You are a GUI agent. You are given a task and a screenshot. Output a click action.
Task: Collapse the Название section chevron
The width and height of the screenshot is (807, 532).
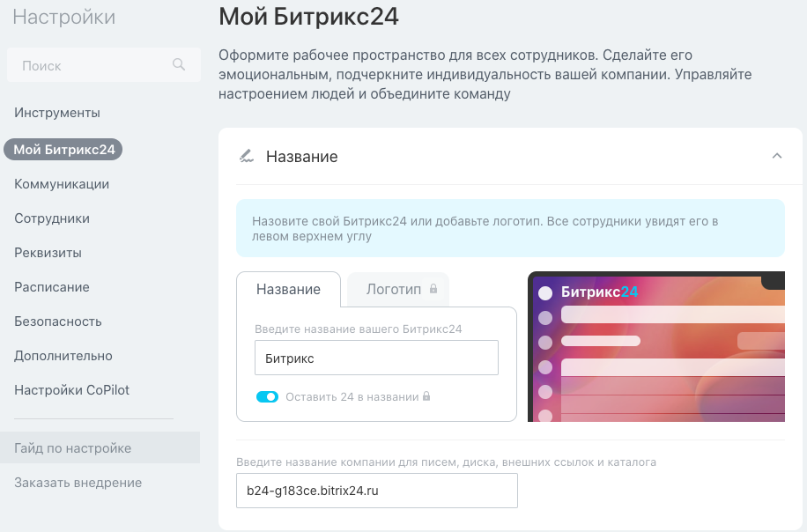(777, 156)
